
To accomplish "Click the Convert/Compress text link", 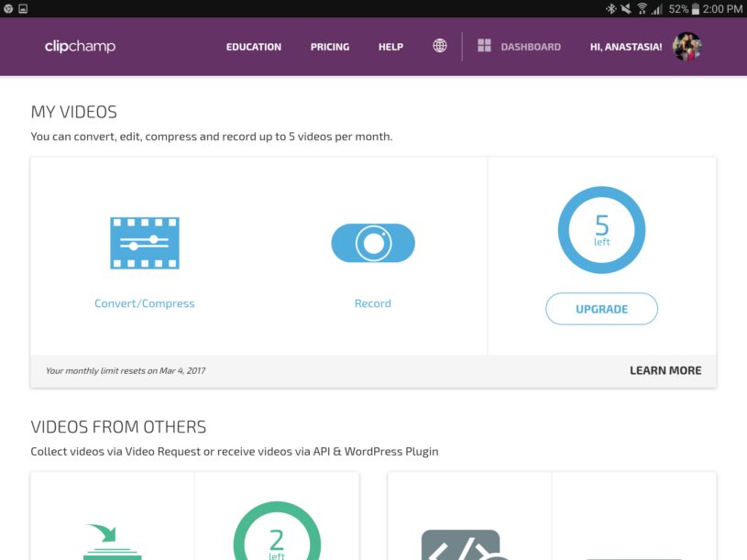I will coord(145,303).
